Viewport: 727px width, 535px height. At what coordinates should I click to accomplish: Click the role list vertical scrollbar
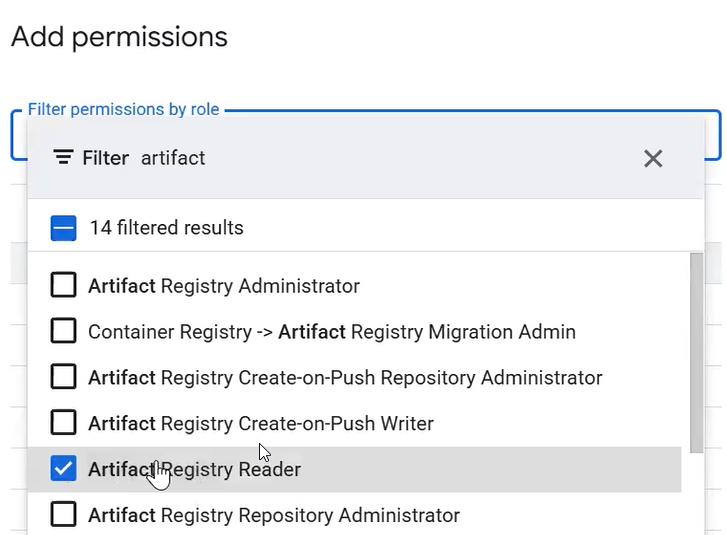coord(696,350)
